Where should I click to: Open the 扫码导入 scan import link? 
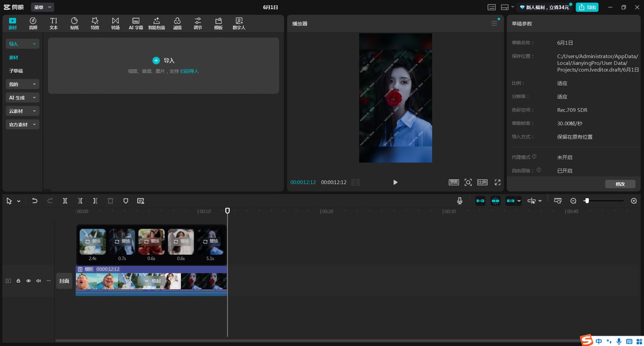pyautogui.click(x=189, y=71)
